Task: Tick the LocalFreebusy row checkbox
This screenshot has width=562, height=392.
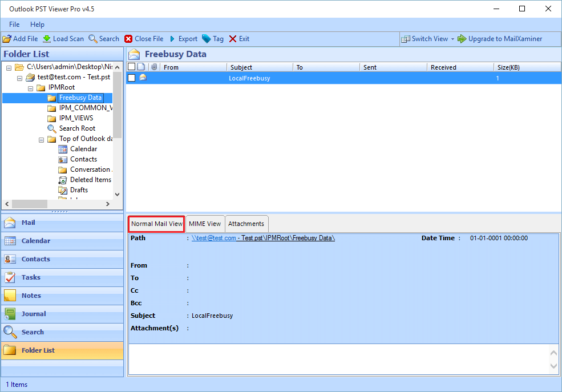Action: [132, 78]
